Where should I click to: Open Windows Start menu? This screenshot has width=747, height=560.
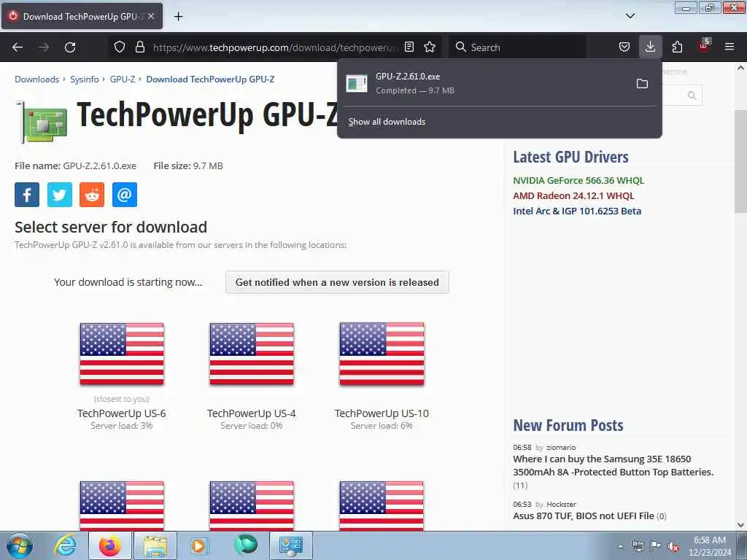(20, 545)
